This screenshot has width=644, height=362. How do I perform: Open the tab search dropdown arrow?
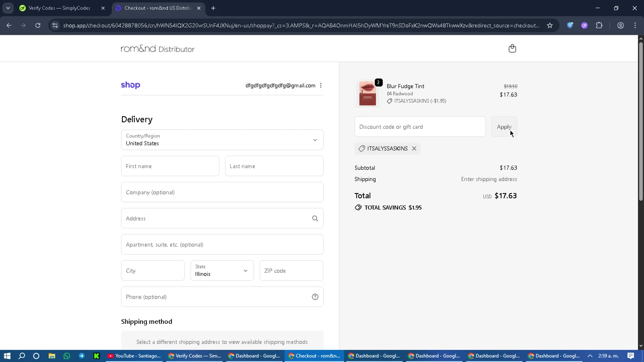pos(8,8)
